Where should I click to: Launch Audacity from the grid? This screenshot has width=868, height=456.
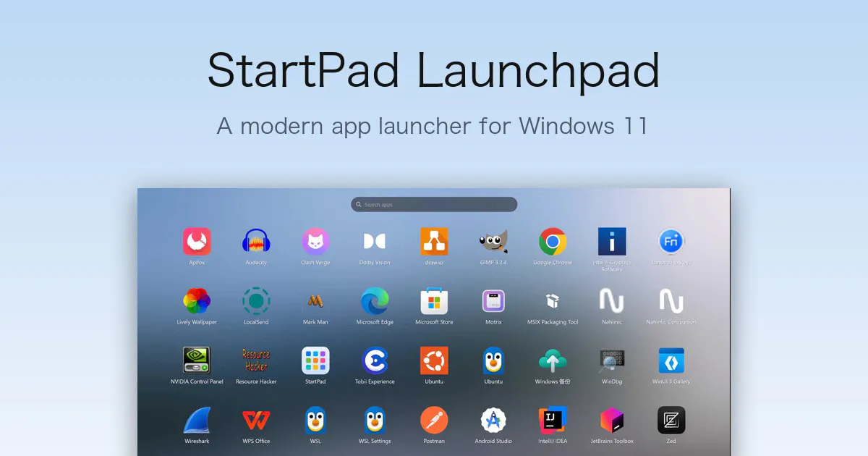click(x=256, y=241)
